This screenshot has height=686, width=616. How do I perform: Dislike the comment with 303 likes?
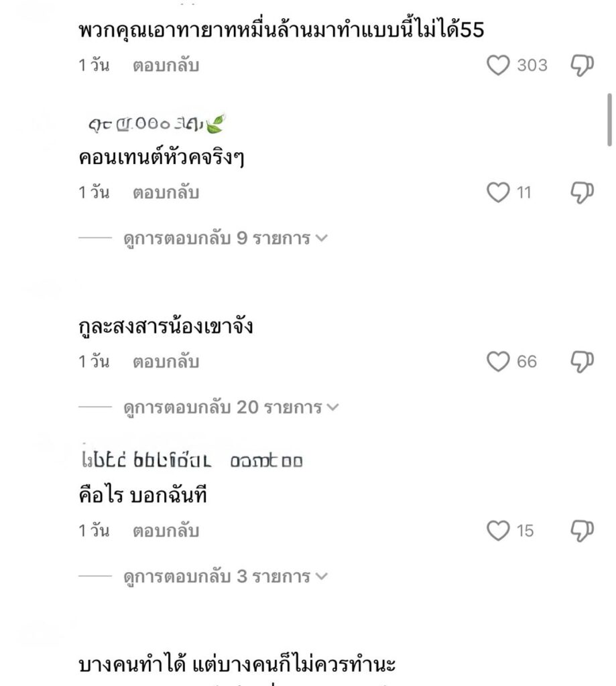pos(582,66)
